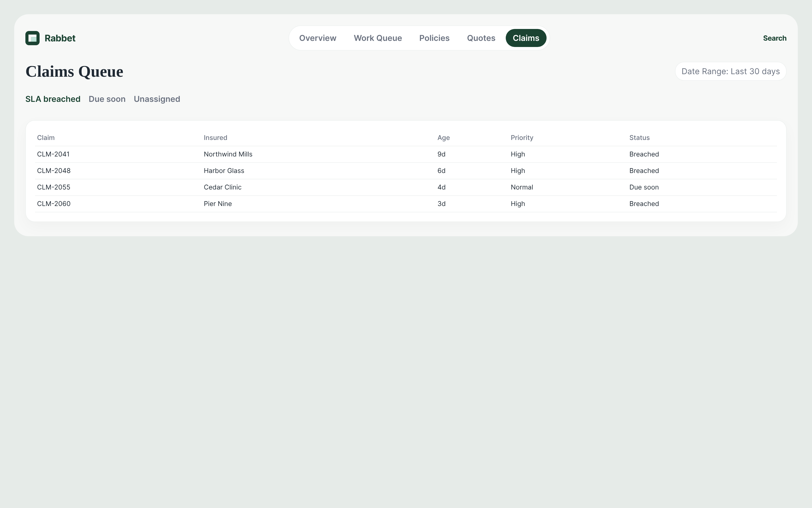Screen dimensions: 812x508
Task: Select insured Northwind Mills
Action: [228, 154]
